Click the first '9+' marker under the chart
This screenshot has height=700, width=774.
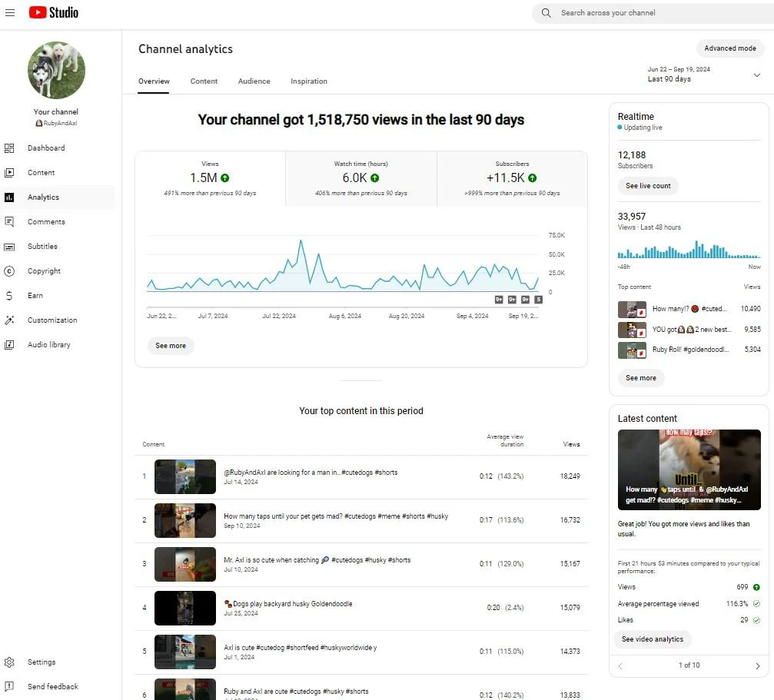pos(499,300)
